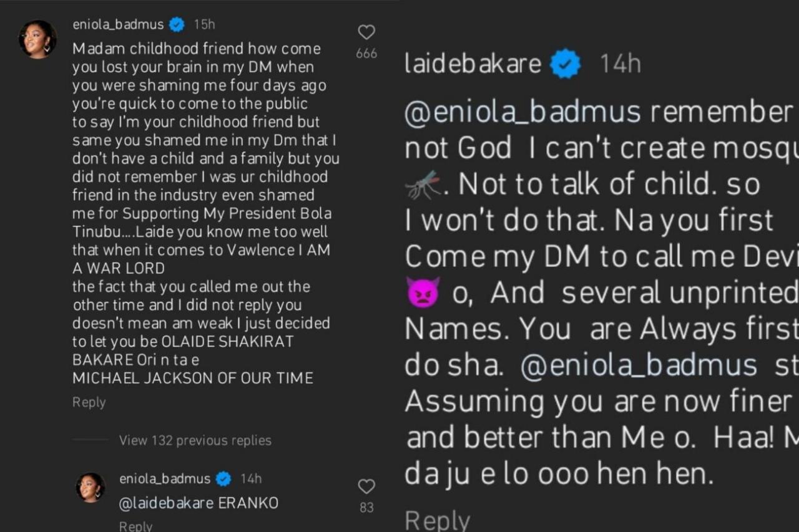Expand View 132 previous replies
Screen dimensions: 799x532
point(194,440)
